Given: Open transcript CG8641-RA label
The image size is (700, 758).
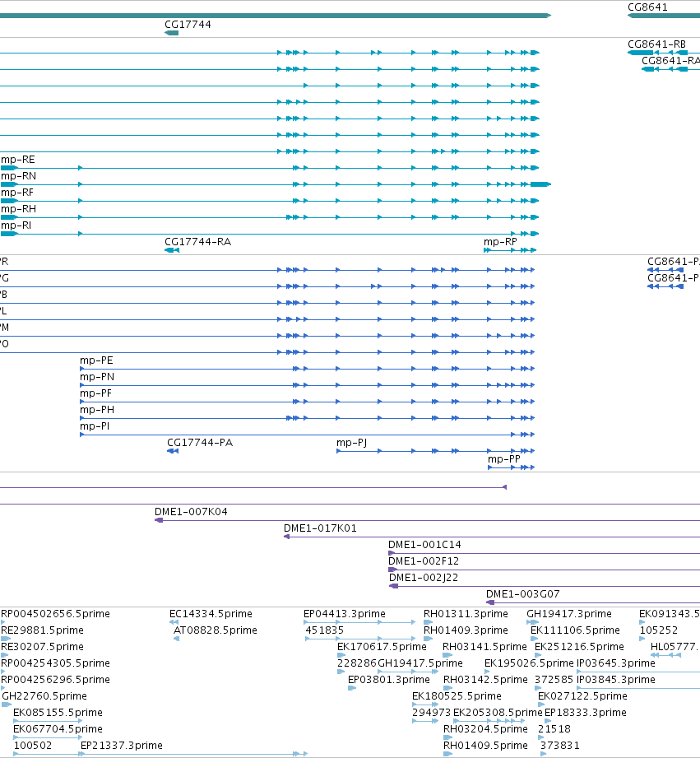Looking at the screenshot, I should pyautogui.click(x=670, y=61).
